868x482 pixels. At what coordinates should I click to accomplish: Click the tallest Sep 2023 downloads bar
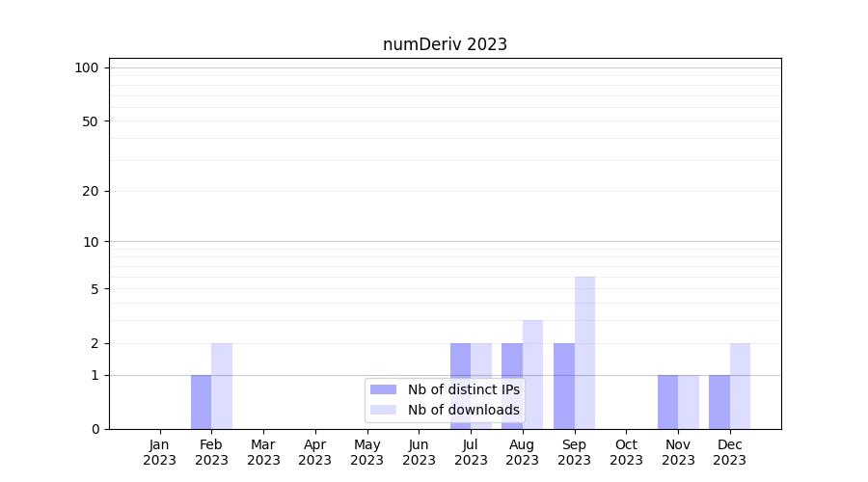[584, 352]
